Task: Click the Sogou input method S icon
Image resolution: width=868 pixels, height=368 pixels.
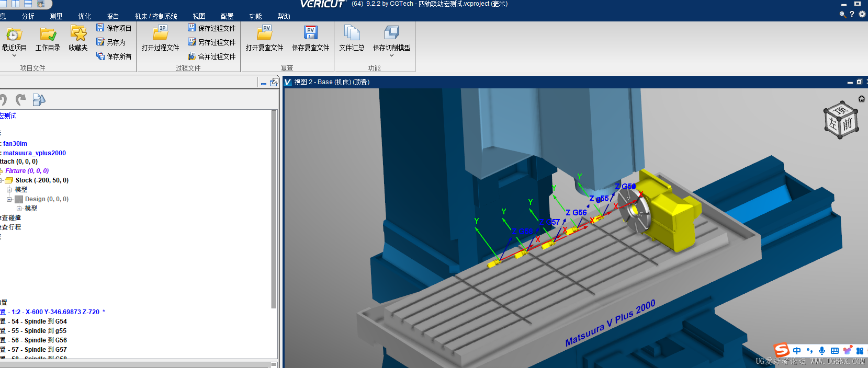Action: [x=782, y=350]
